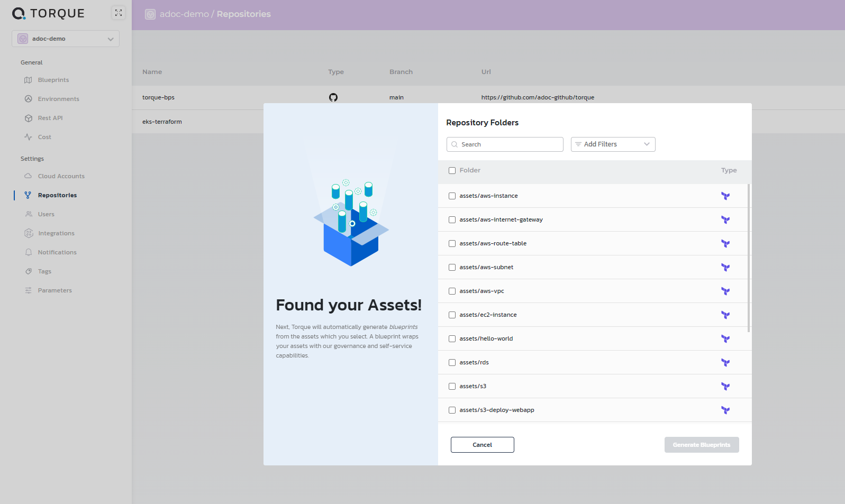
Task: Open the Users settings page
Action: [46, 214]
